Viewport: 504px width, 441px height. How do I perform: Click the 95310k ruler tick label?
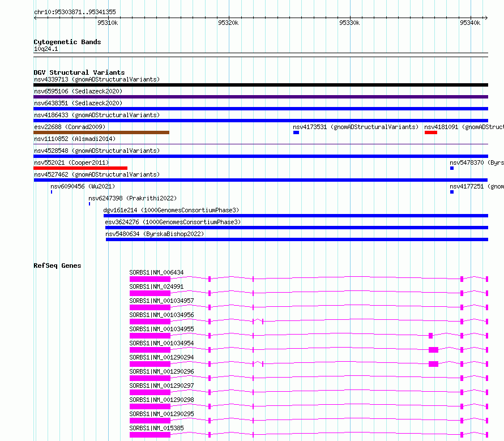(x=108, y=23)
